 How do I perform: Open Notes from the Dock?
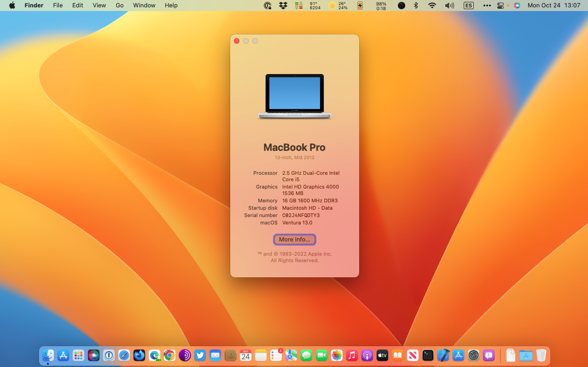(261, 355)
